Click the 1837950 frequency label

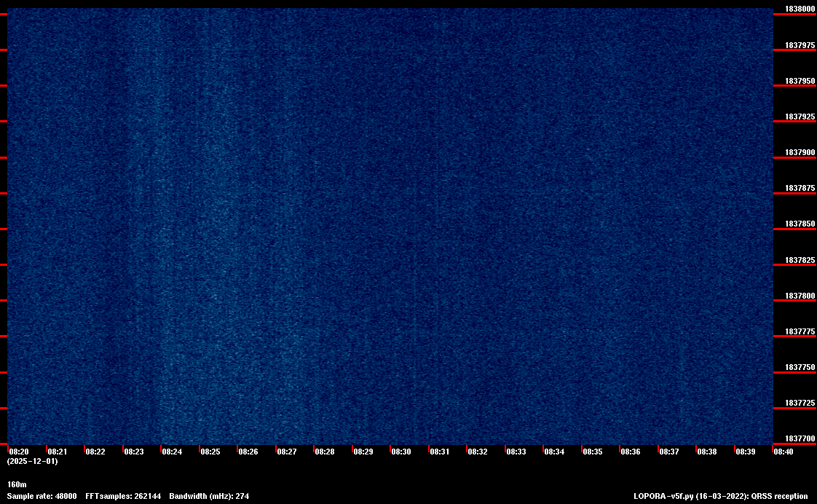coord(800,82)
